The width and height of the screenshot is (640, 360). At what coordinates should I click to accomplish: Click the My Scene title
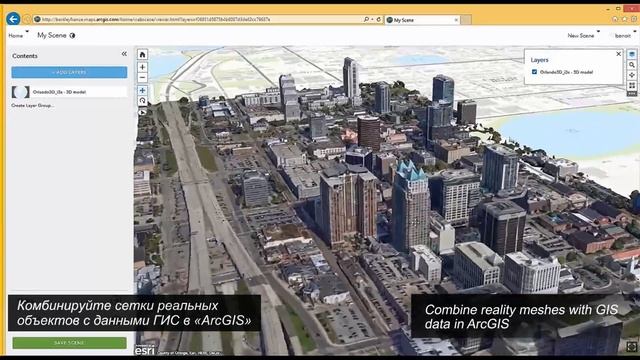pos(52,36)
